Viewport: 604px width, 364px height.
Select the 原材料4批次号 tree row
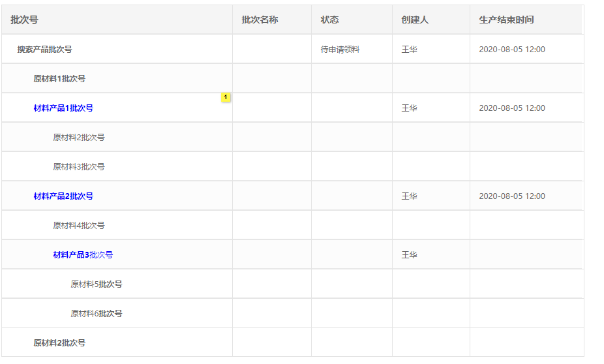click(79, 226)
